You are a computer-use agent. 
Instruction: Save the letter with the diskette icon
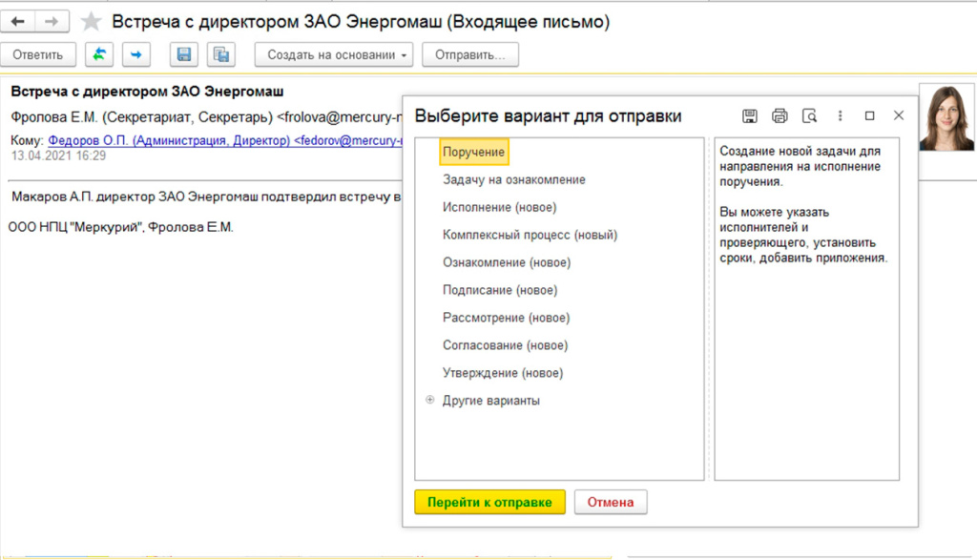(x=183, y=54)
